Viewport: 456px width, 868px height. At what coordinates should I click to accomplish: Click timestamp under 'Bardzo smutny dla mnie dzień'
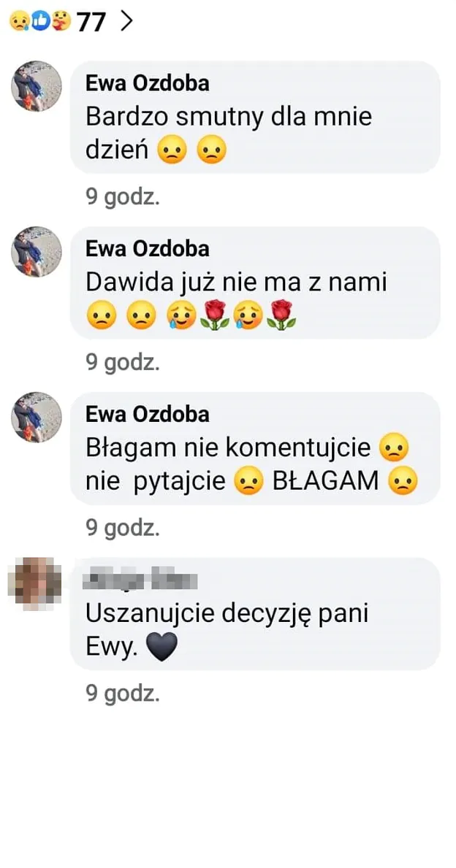pos(123,196)
